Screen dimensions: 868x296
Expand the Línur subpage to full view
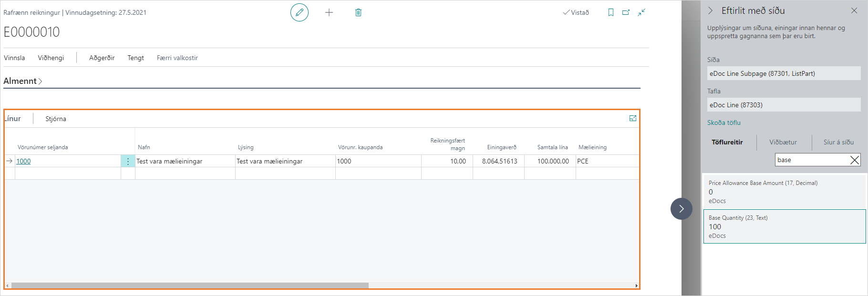click(632, 119)
